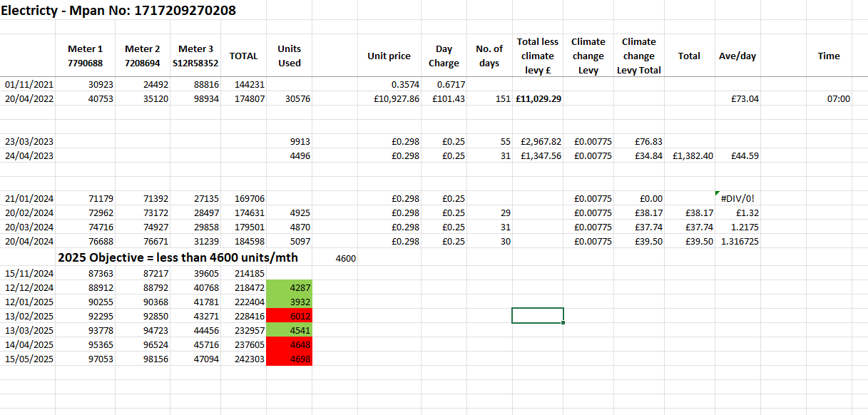Select the red cell showing 4648
Screen dimensions: 868x415
point(289,344)
